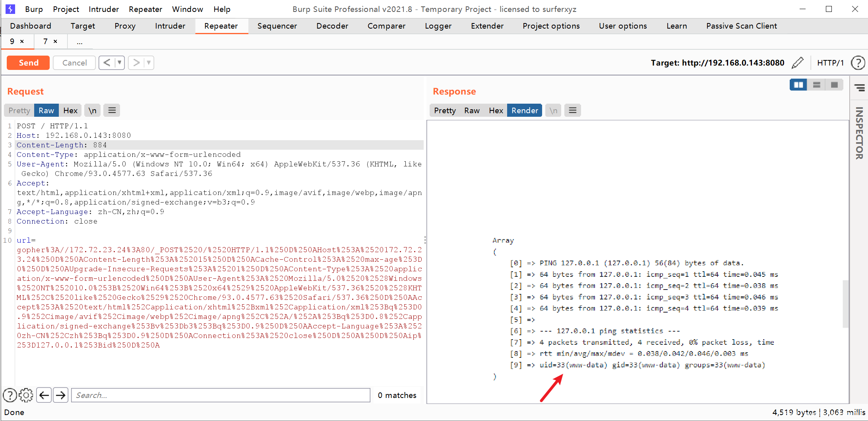Screen dimensions: 868x421
Task: Switch to the Extender tab
Action: tap(487, 26)
